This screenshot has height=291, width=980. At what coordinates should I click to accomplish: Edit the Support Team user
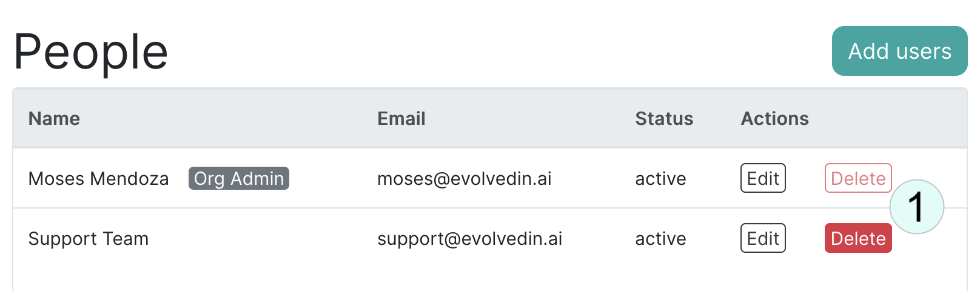coord(763,238)
